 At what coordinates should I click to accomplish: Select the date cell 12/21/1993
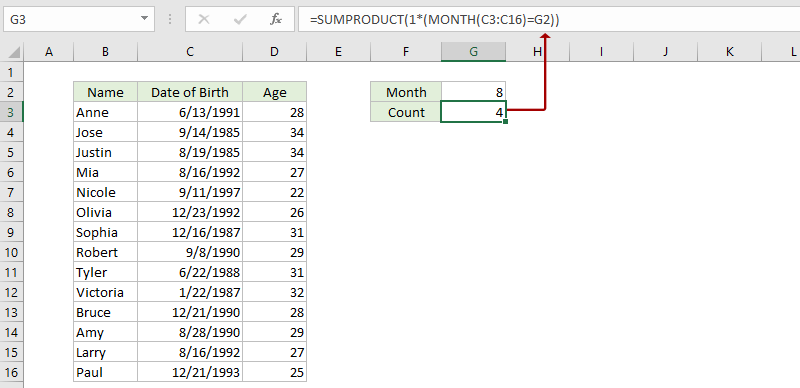click(x=190, y=372)
